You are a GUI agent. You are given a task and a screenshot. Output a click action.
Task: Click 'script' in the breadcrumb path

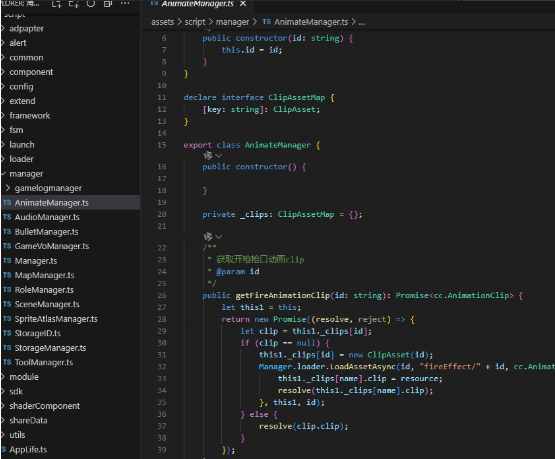[195, 22]
